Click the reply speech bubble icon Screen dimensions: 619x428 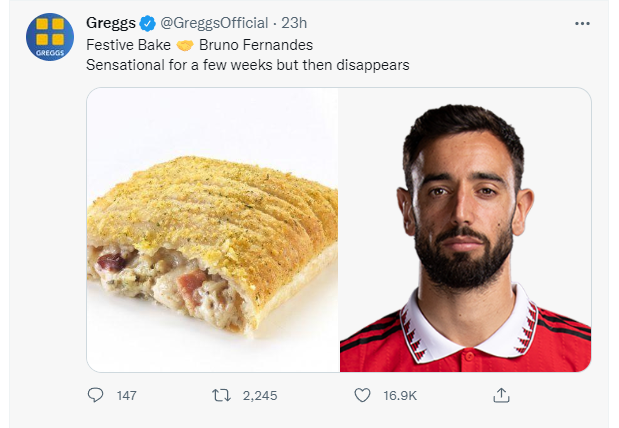[96, 395]
